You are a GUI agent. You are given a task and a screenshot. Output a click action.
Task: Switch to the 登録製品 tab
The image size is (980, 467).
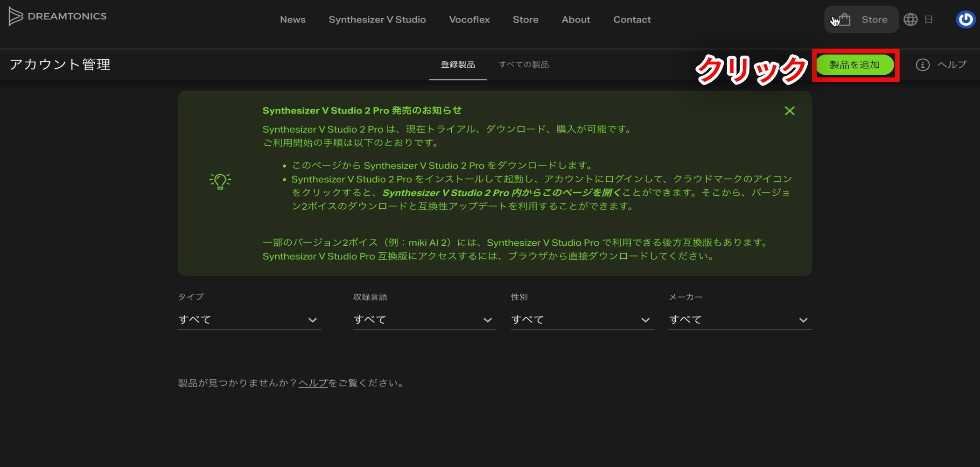(x=458, y=64)
